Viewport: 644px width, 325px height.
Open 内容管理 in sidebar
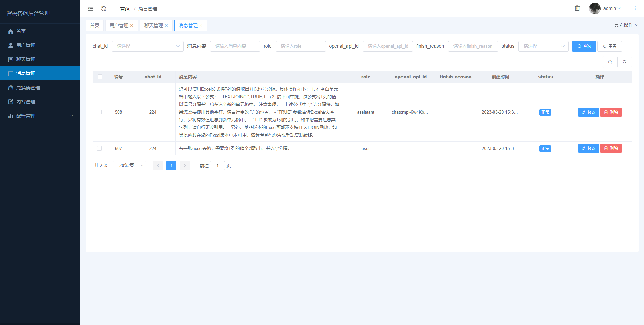pos(40,102)
